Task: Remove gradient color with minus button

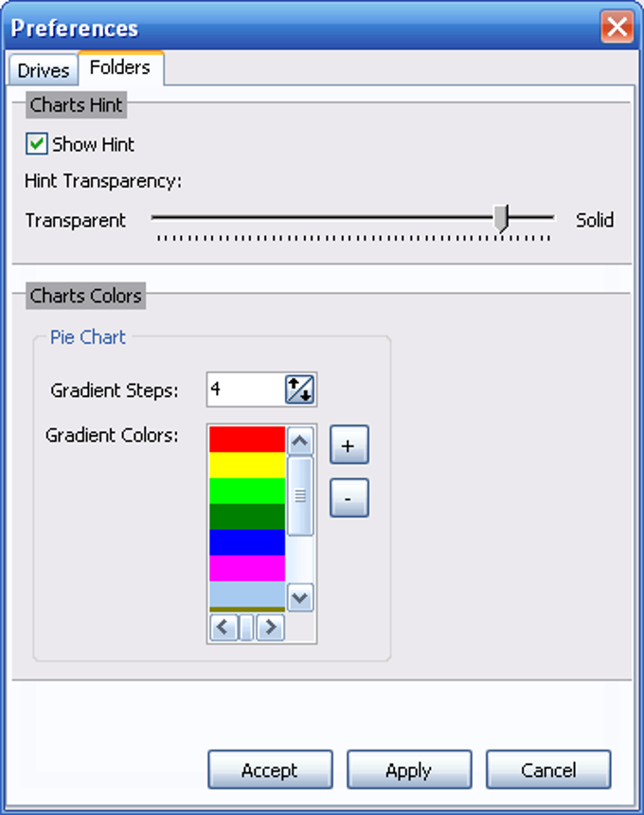Action: (x=349, y=498)
